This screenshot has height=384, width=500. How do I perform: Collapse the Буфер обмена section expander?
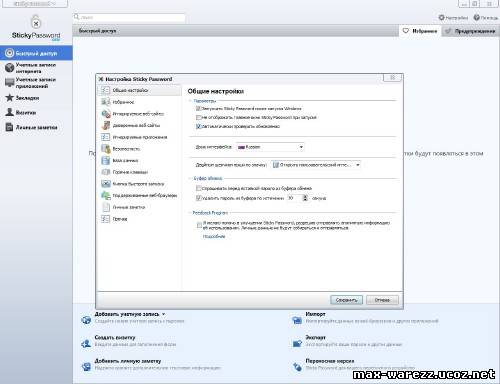point(190,178)
